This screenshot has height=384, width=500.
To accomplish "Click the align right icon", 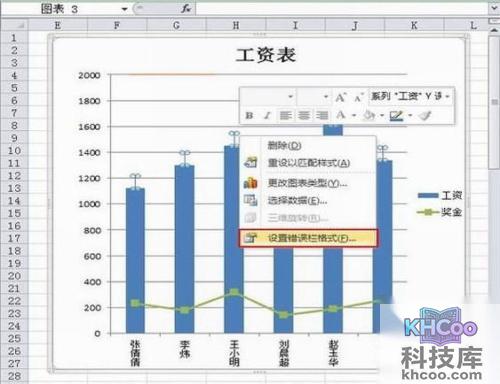I will point(322,116).
